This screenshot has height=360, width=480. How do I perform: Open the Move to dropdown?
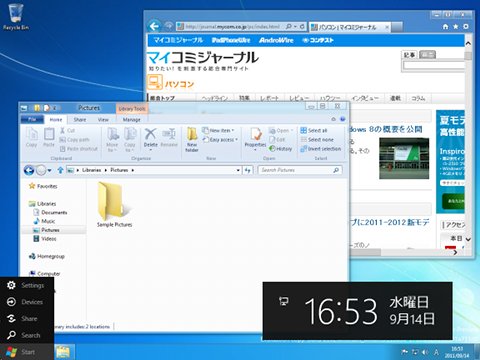point(112,140)
